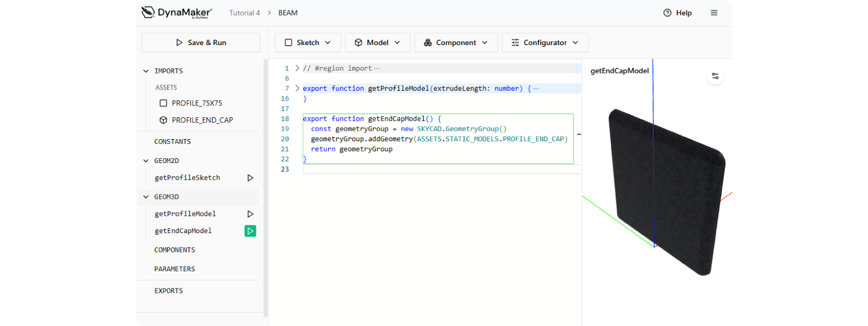Collapse the GEOM3D section
The height and width of the screenshot is (326, 868).
(146, 197)
